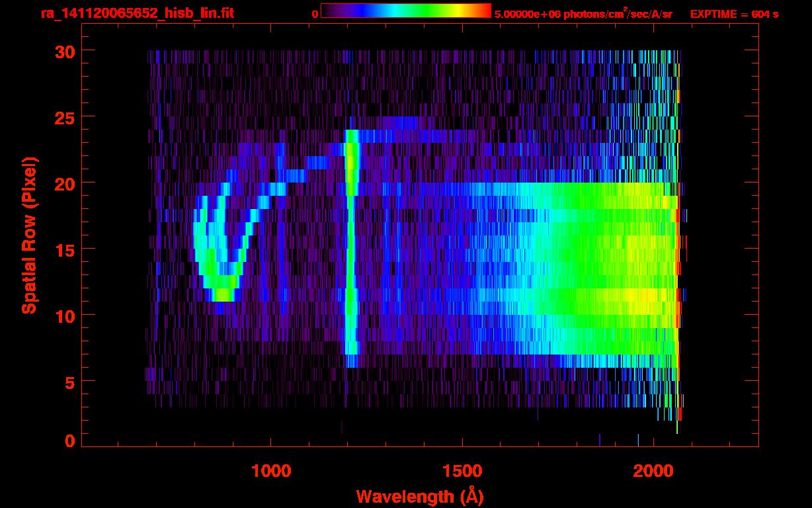The height and width of the screenshot is (508, 812).
Task: Click the y-axis tick label 20
Action: (x=63, y=183)
